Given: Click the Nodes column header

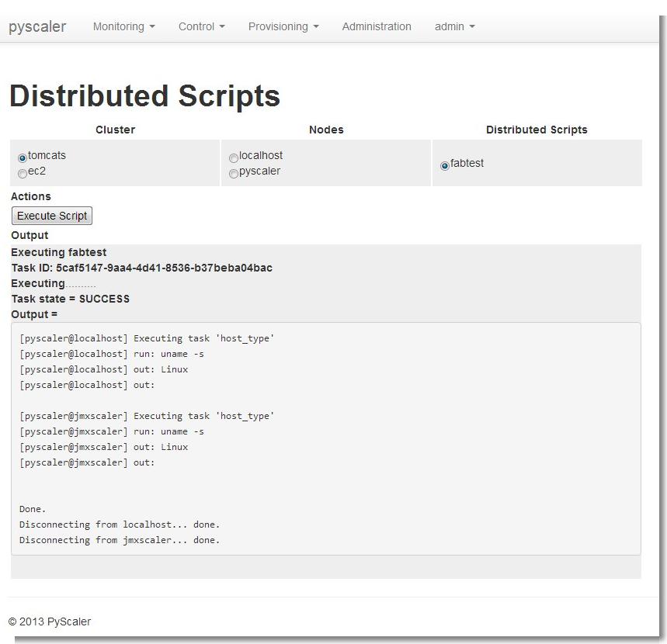Looking at the screenshot, I should pos(326,130).
